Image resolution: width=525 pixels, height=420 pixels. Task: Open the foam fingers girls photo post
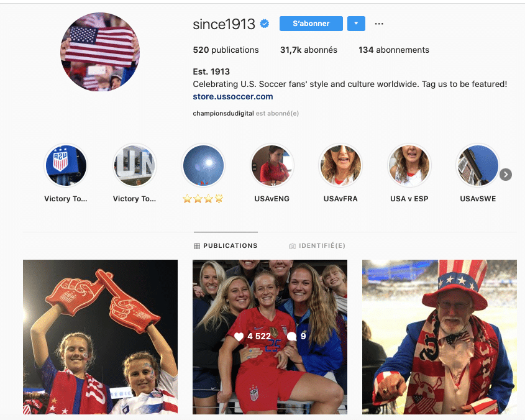tap(100, 337)
